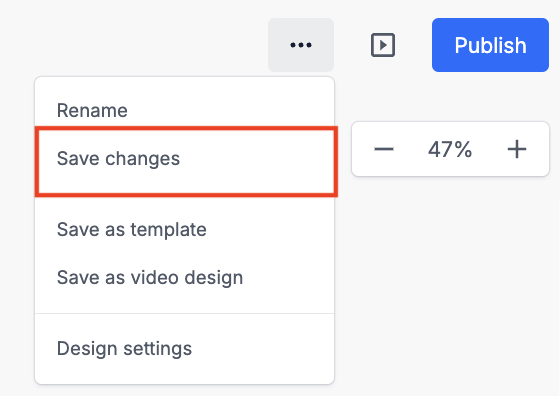The image size is (560, 396).
Task: Increase zoom above 47%
Action: click(x=517, y=149)
